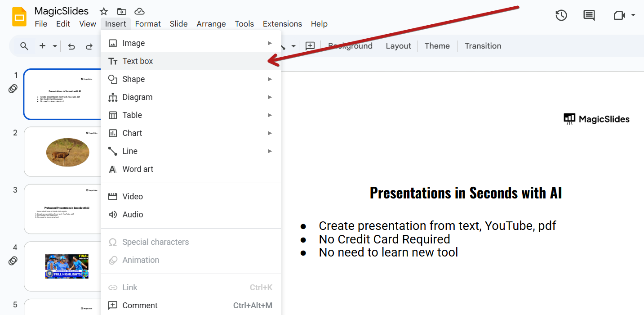Open the View menu
Viewport: 644px width, 315px height.
click(x=88, y=24)
